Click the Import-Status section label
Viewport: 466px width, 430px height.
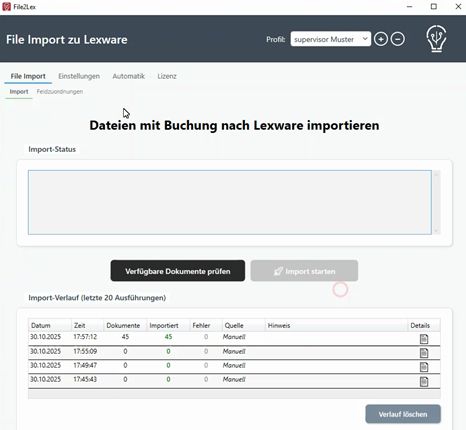[x=52, y=149]
